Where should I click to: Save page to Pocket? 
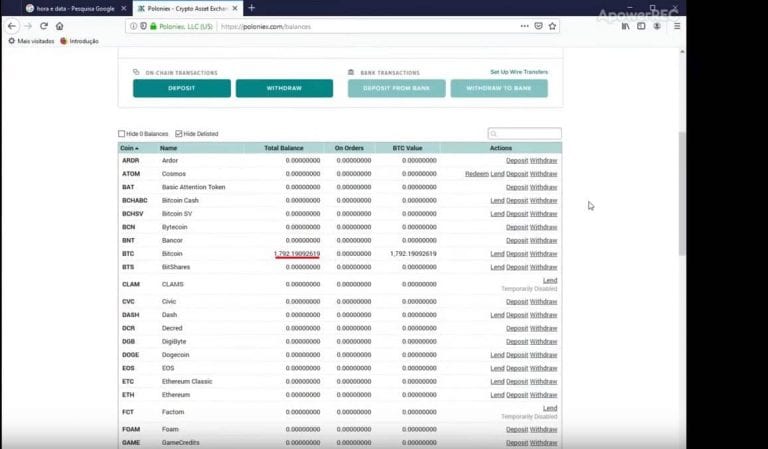click(x=538, y=26)
